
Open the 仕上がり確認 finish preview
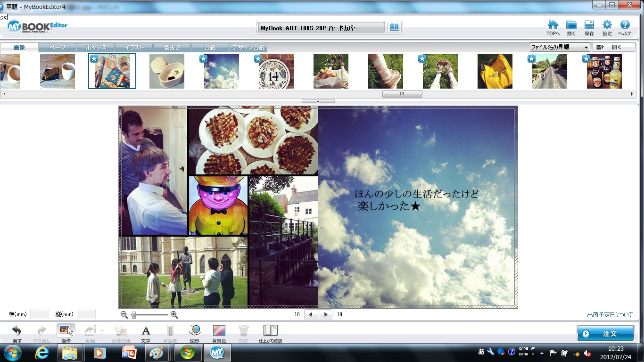[270, 331]
